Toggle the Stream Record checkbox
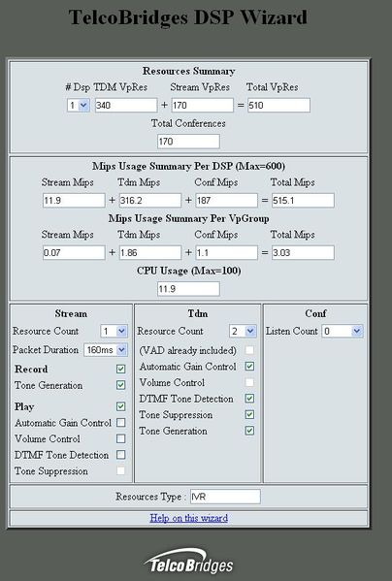The image size is (392, 581). (120, 369)
